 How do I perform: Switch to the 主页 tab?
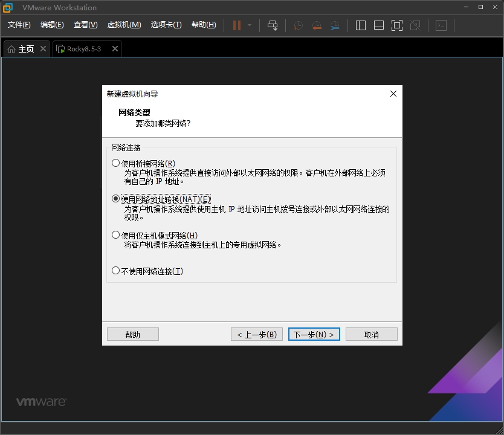(x=26, y=49)
